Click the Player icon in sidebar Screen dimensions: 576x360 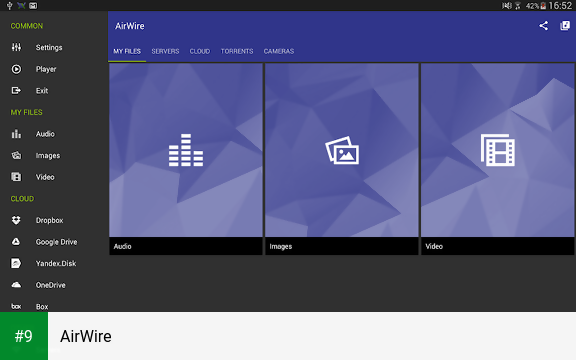click(x=16, y=69)
